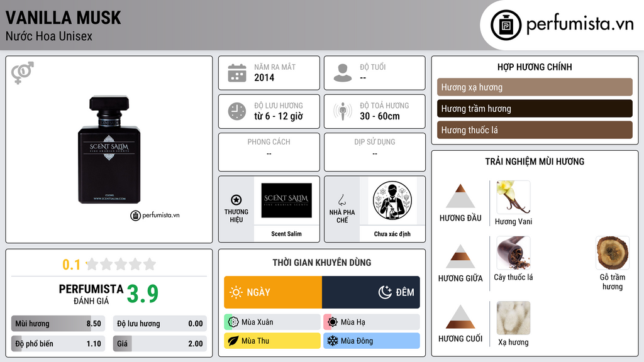Click the sillage value 30 - 60cm
This screenshot has width=644, height=362.
pos(380,116)
